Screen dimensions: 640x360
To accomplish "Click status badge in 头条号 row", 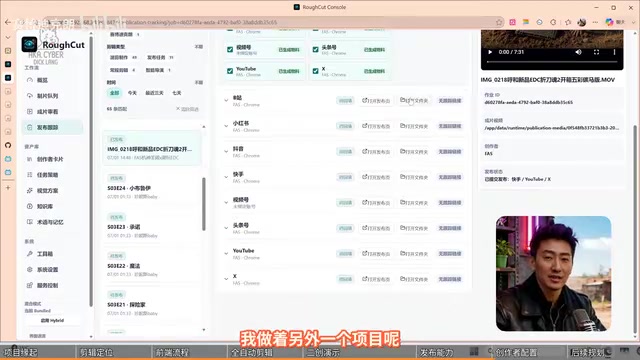I will 345,228.
